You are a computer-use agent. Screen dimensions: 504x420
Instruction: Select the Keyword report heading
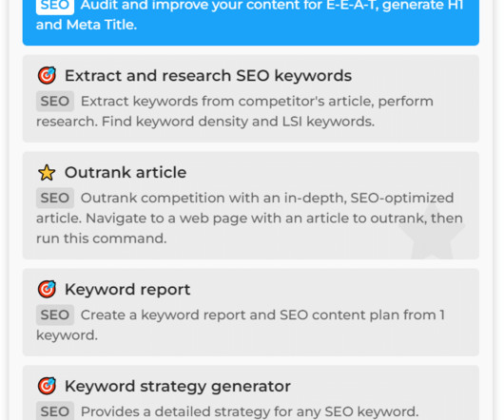pyautogui.click(x=127, y=289)
